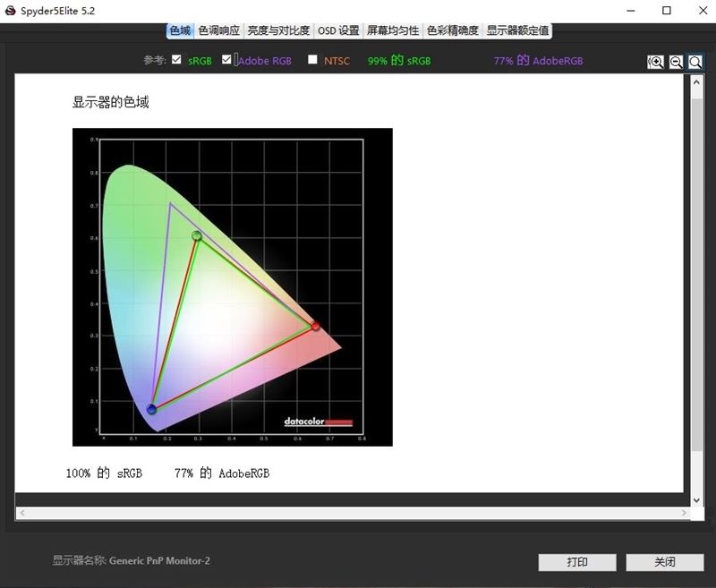Click the red primary point on gamut chart

(x=315, y=326)
